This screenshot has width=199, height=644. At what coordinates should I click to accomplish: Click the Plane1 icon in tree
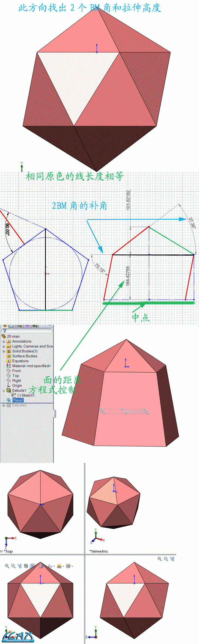pyautogui.click(x=8, y=400)
